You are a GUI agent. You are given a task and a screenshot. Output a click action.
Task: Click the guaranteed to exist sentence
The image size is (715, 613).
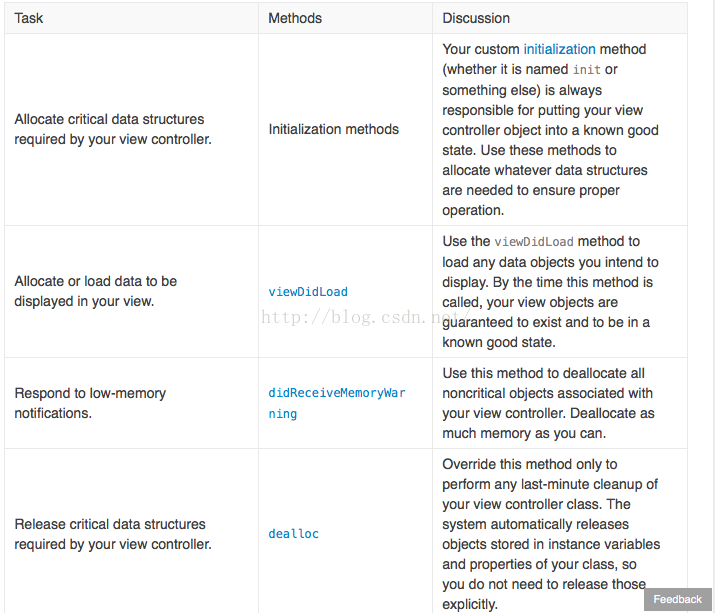tap(545, 322)
